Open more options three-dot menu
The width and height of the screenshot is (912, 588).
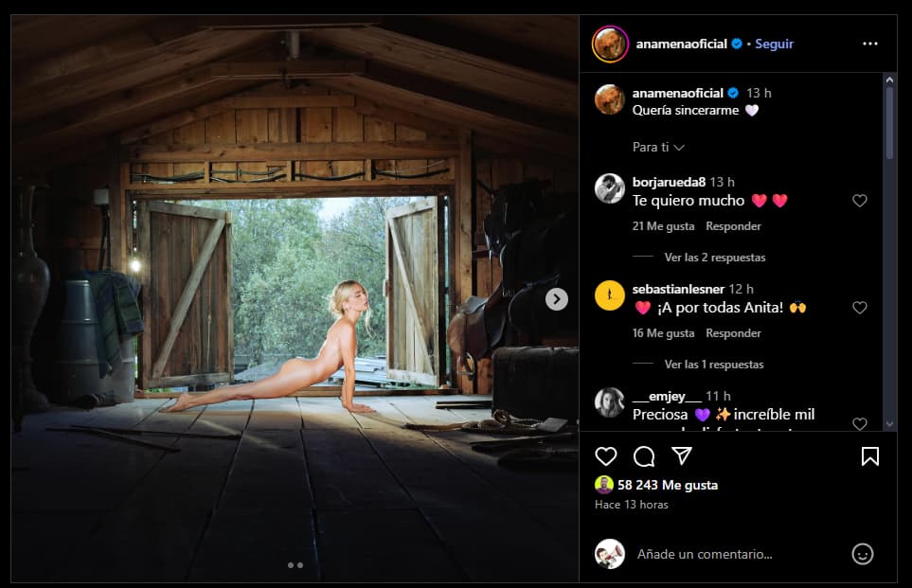(x=869, y=44)
